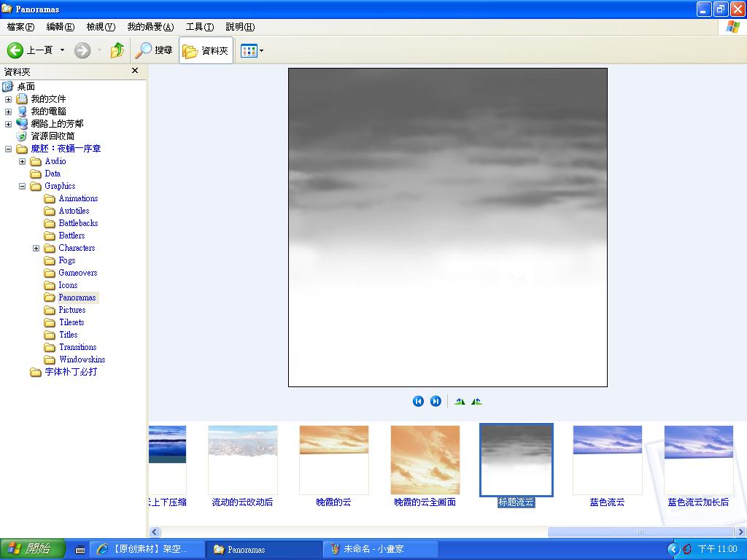Switch to the 未命名 - 小畫家 taskbar window
The width and height of the screenshot is (747, 560).
coord(382,549)
